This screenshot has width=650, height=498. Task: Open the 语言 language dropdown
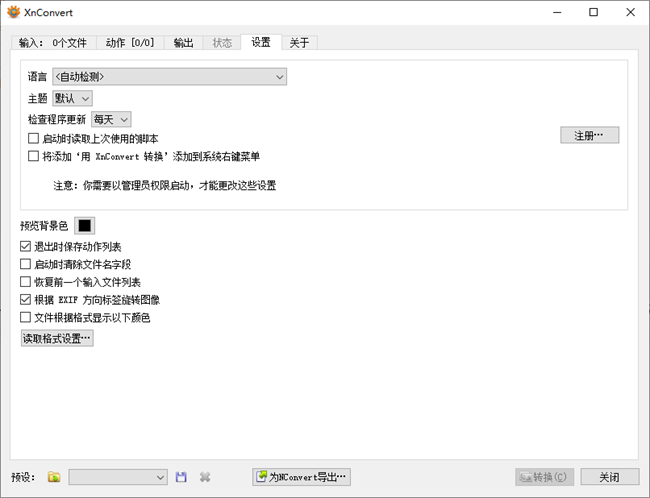pyautogui.click(x=169, y=76)
